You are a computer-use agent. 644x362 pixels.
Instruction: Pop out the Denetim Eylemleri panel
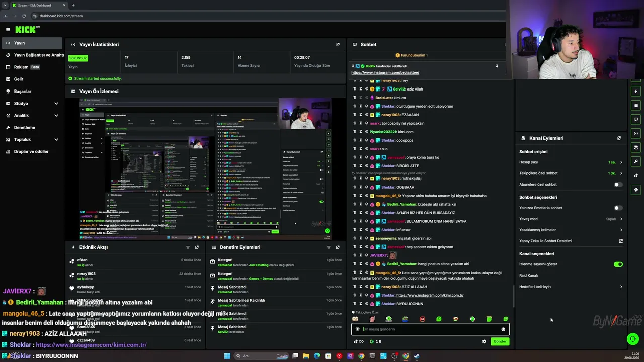click(x=338, y=247)
